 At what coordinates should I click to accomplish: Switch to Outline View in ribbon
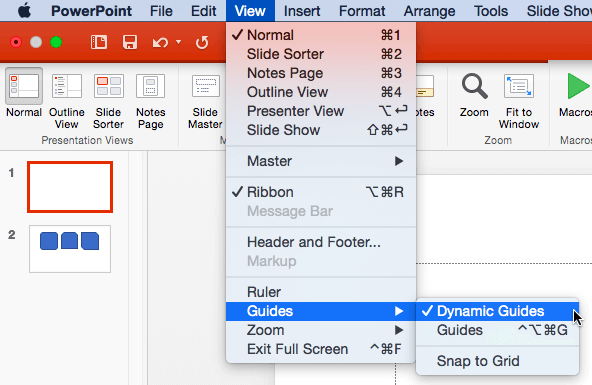tap(66, 101)
